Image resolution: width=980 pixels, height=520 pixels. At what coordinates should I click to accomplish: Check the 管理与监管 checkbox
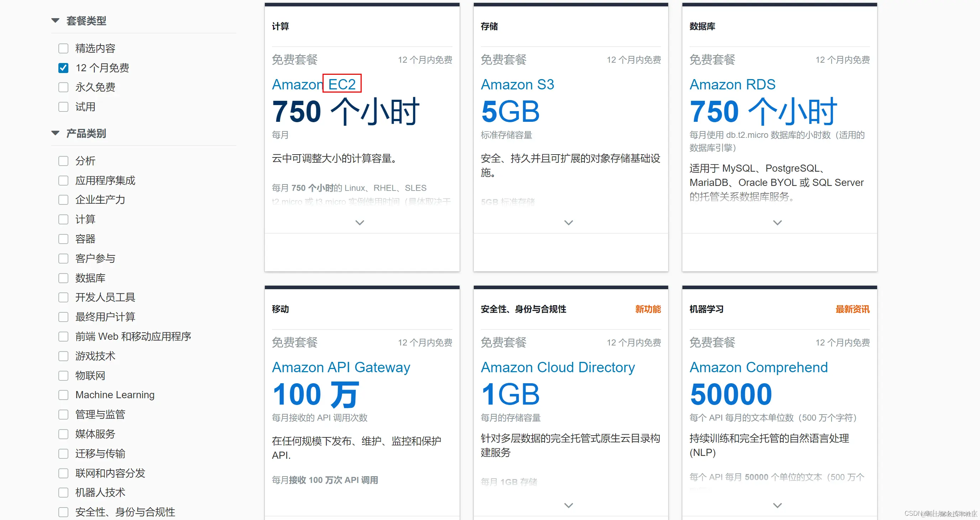[63, 415]
